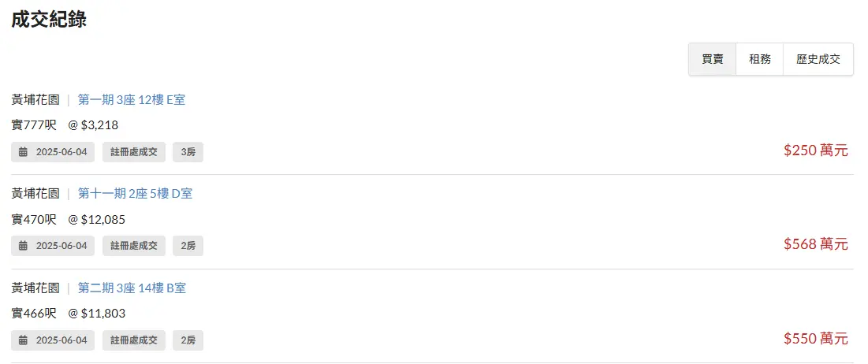Click 註冊處成交 tag in first record
868x364 pixels.
pos(134,152)
